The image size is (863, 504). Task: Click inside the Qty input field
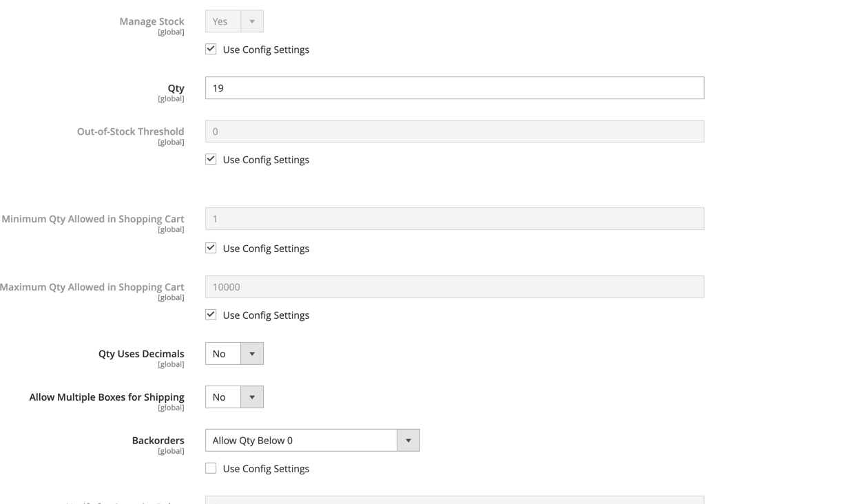[455, 87]
